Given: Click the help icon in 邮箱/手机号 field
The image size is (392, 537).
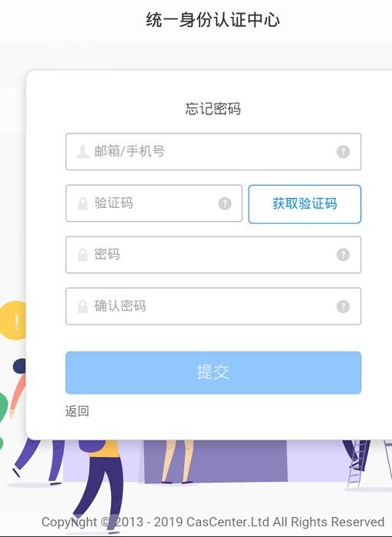Looking at the screenshot, I should (343, 151).
